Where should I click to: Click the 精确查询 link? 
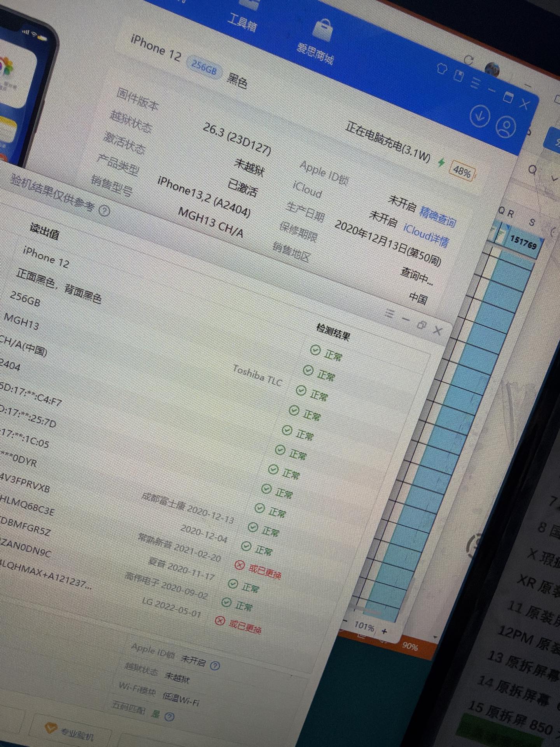point(437,217)
